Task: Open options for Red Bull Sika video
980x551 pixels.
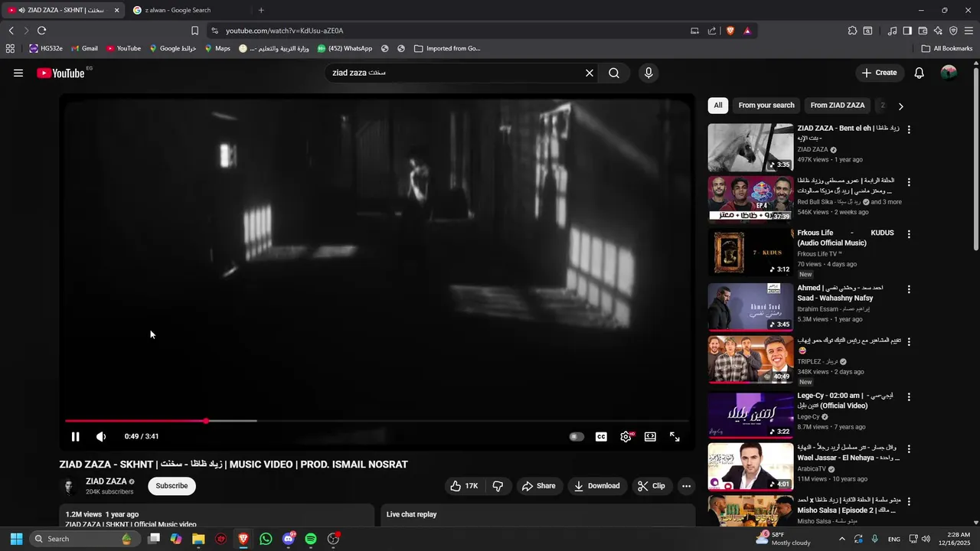Action: 909,183
